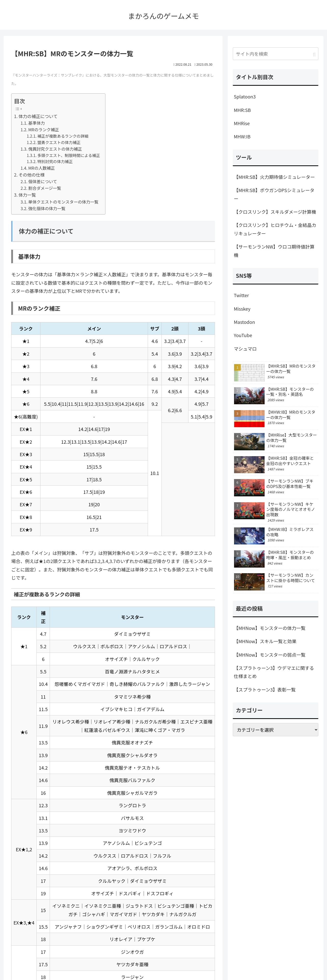Jump to 2.2 割合ダメージ一覧
The width and height of the screenshot is (327, 980).
click(41, 188)
